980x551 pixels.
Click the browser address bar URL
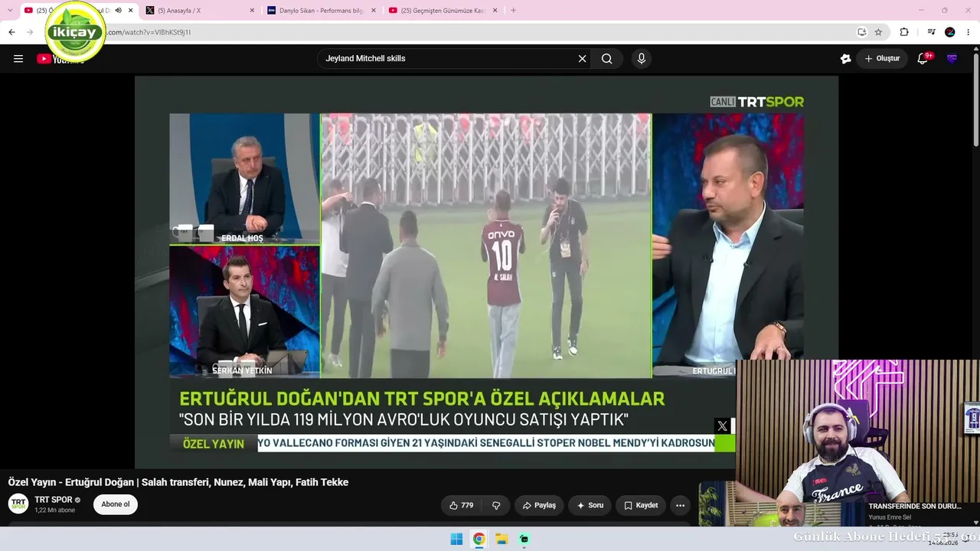point(149,32)
